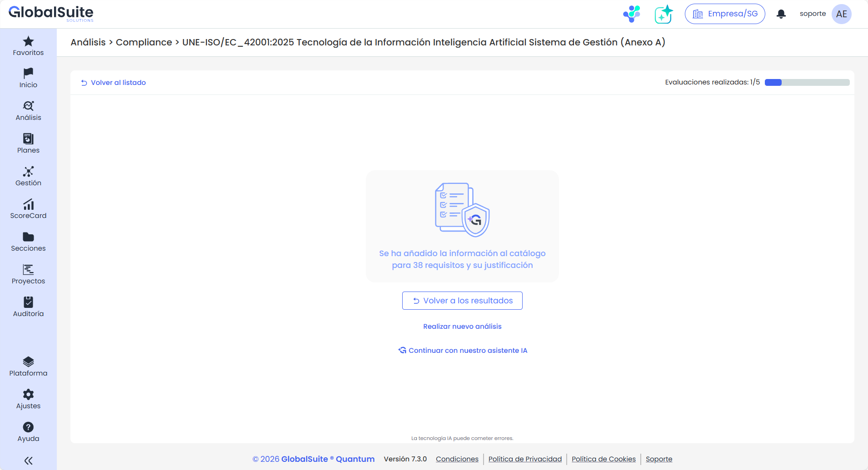Select Continuar con nuestro asistente IA

click(x=462, y=350)
